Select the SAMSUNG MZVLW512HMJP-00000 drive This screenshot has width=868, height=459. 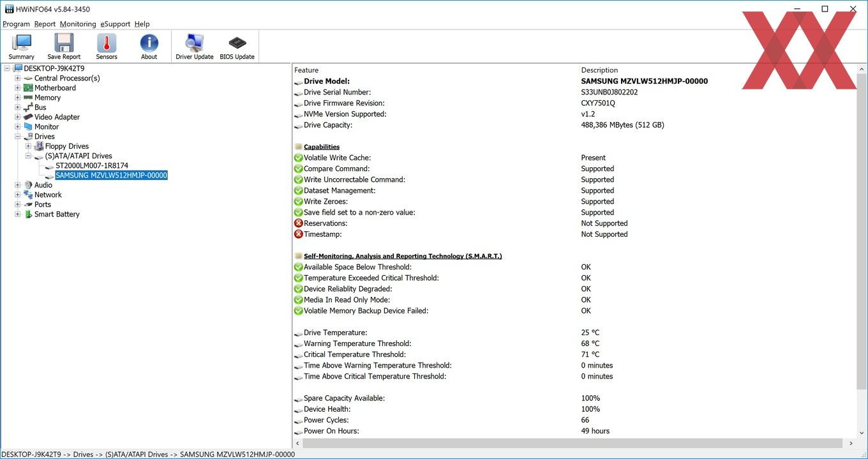111,175
